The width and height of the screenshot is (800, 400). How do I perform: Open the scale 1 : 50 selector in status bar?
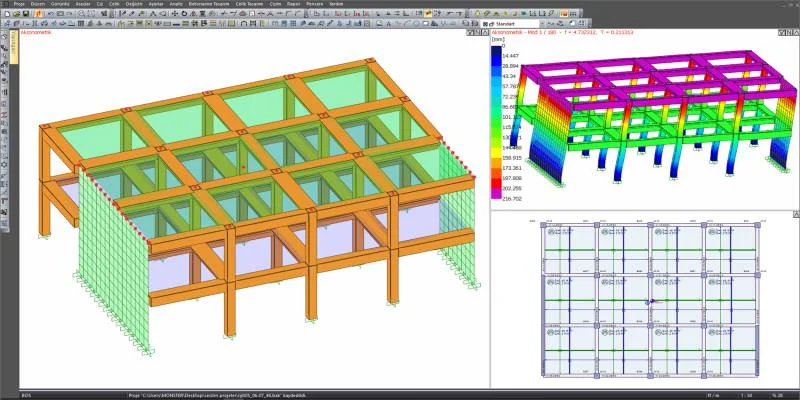click(746, 395)
